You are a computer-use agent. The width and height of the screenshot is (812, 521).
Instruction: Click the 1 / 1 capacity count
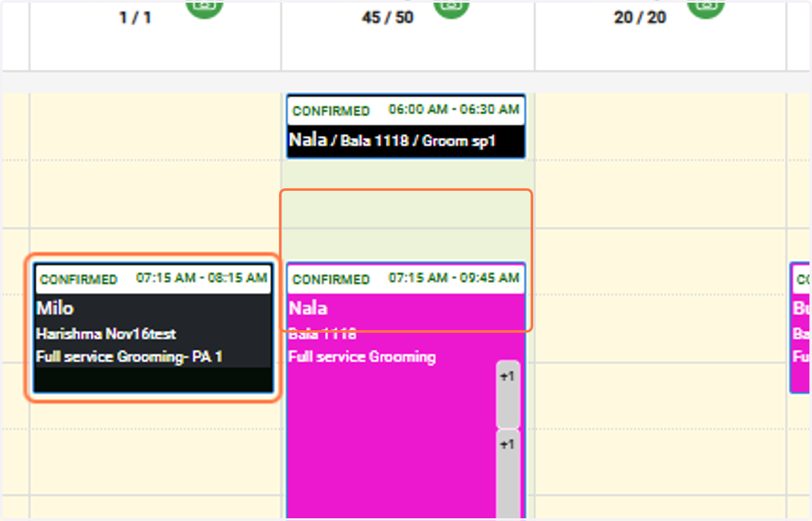pos(135,18)
